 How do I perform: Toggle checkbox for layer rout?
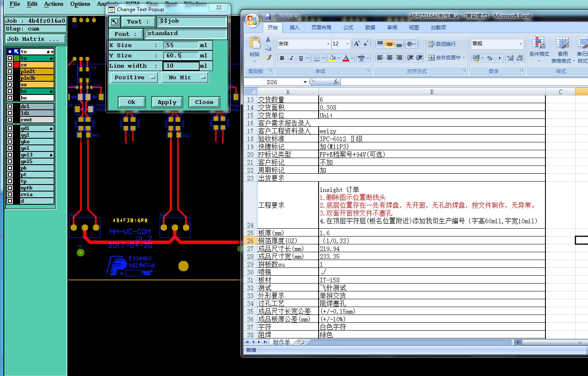pos(10,120)
